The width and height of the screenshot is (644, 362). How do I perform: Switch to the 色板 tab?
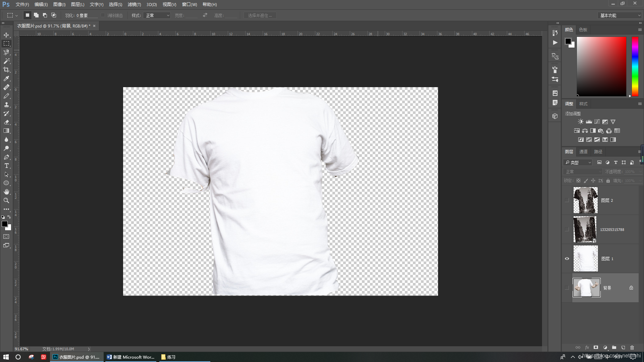click(583, 30)
